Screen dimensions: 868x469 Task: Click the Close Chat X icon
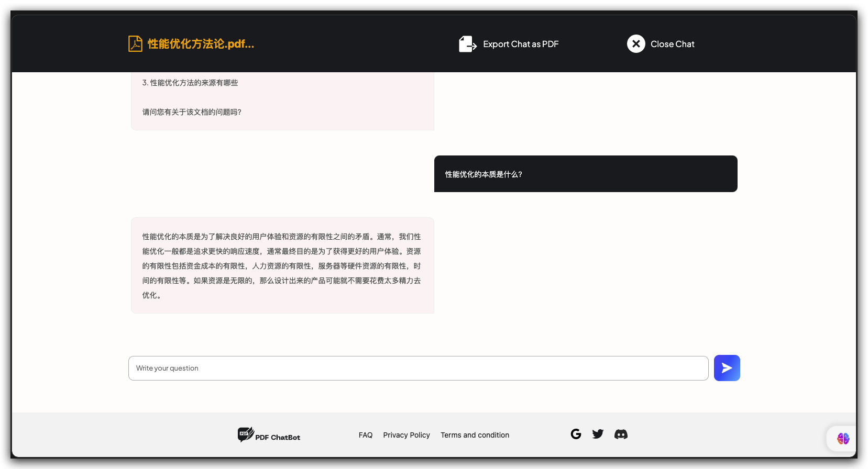[x=636, y=44]
